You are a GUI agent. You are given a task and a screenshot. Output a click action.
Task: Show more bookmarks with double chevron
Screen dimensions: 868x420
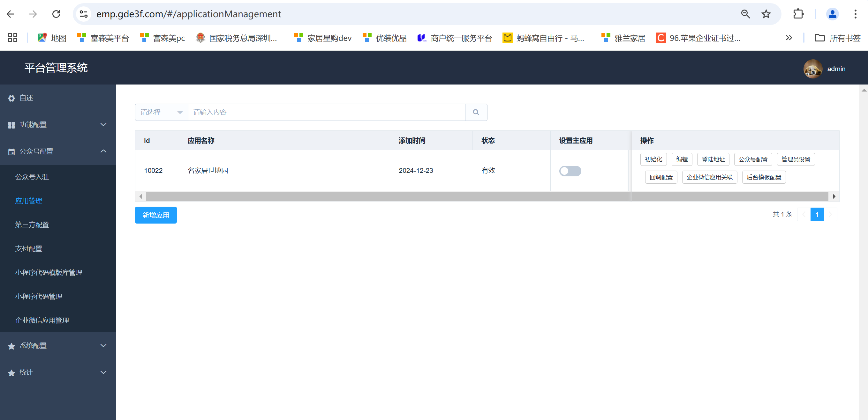click(789, 38)
